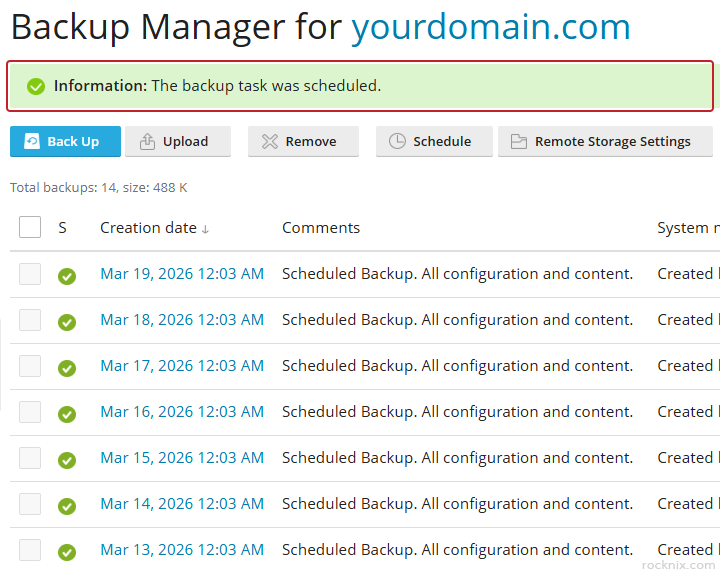
Task: Click the Back Up button
Action: click(x=65, y=142)
